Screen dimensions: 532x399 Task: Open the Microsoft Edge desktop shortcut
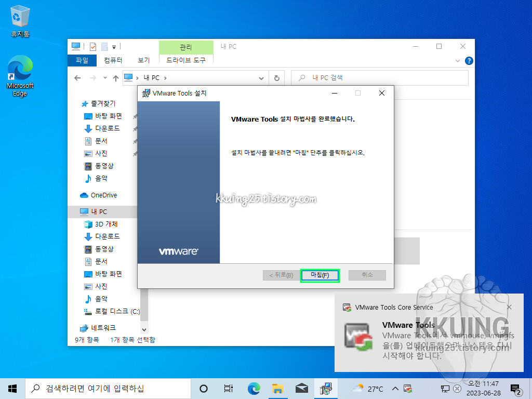point(20,76)
